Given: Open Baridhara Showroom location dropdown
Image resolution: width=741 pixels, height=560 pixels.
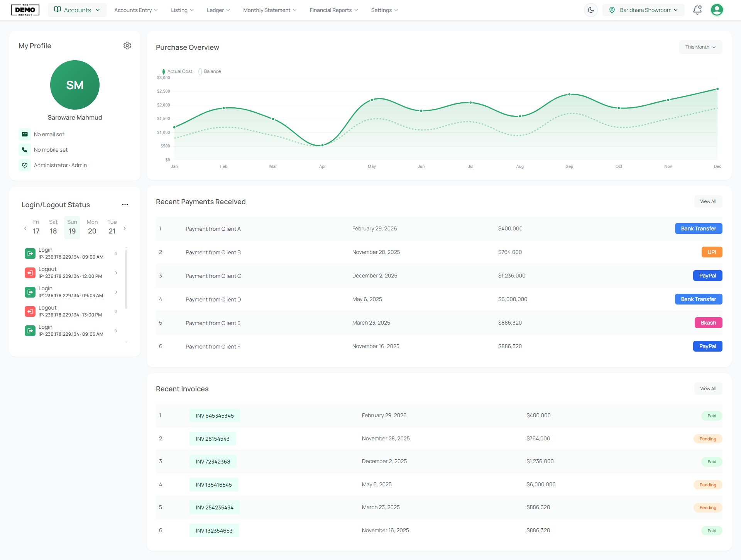Looking at the screenshot, I should point(643,10).
